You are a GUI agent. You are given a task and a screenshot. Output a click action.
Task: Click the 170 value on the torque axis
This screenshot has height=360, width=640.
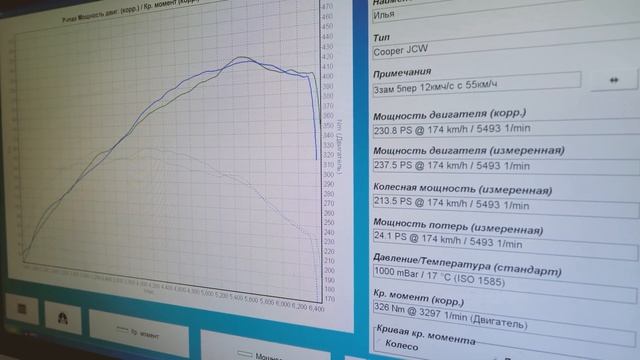(330, 299)
